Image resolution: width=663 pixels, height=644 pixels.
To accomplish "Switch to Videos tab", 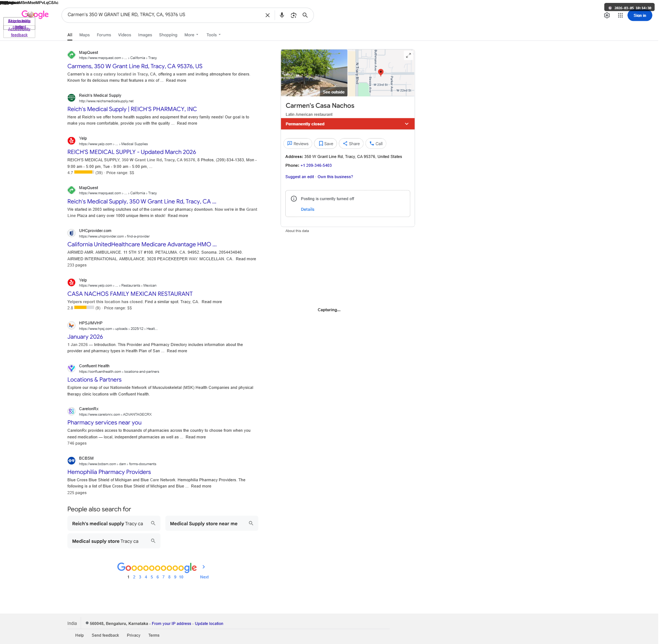I will (125, 35).
